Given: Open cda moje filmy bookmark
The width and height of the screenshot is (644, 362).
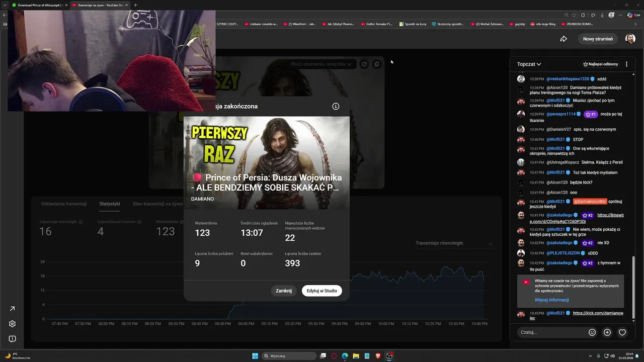Looking at the screenshot, I should pos(543,24).
